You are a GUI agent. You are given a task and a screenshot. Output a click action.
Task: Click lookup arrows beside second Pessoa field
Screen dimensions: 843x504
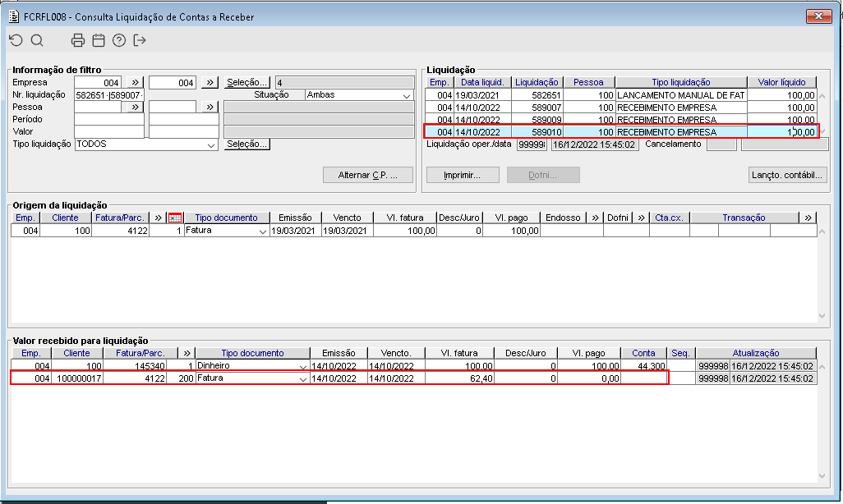pos(210,107)
